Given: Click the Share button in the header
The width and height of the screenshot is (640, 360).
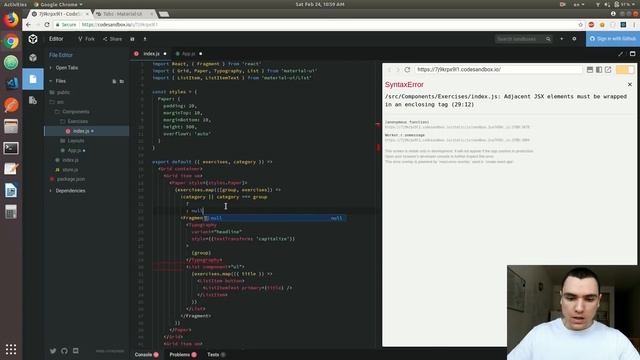Looking at the screenshot, I should [x=113, y=39].
